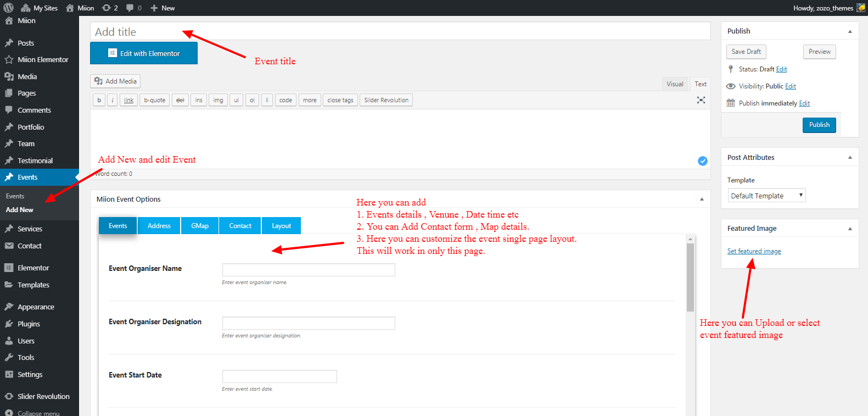
Task: Switch editor to Visual tab
Action: (x=675, y=84)
